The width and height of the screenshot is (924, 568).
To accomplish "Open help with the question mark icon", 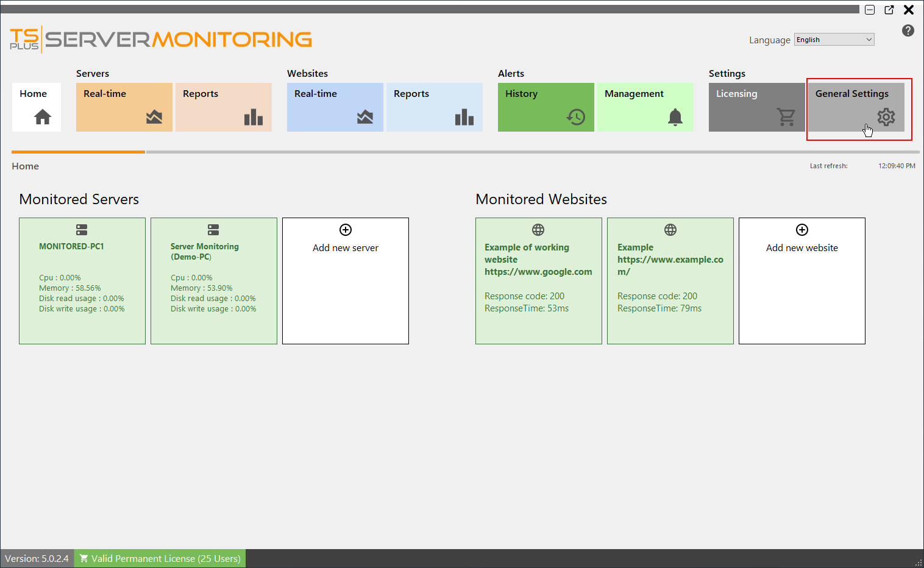I will [x=908, y=30].
